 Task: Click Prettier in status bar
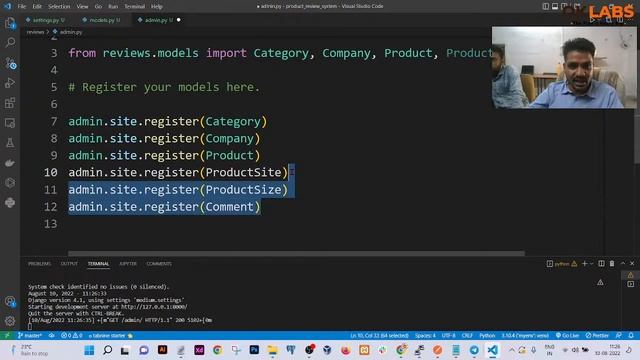(597, 336)
